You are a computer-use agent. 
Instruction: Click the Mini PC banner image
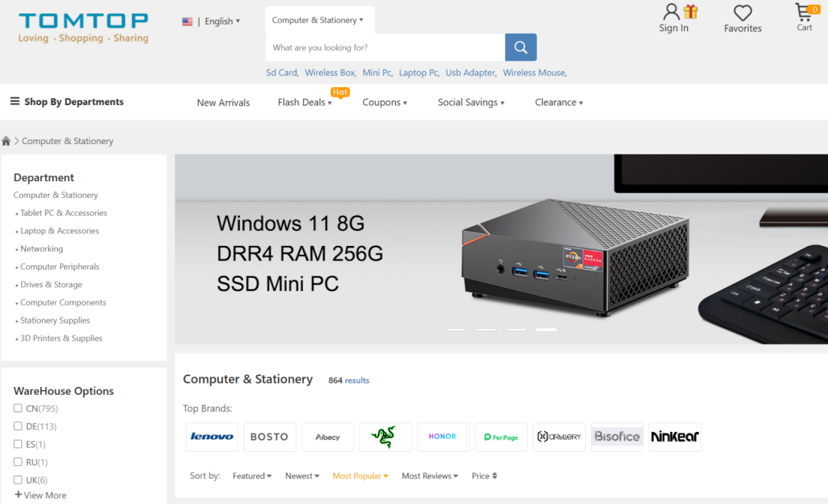point(501,249)
